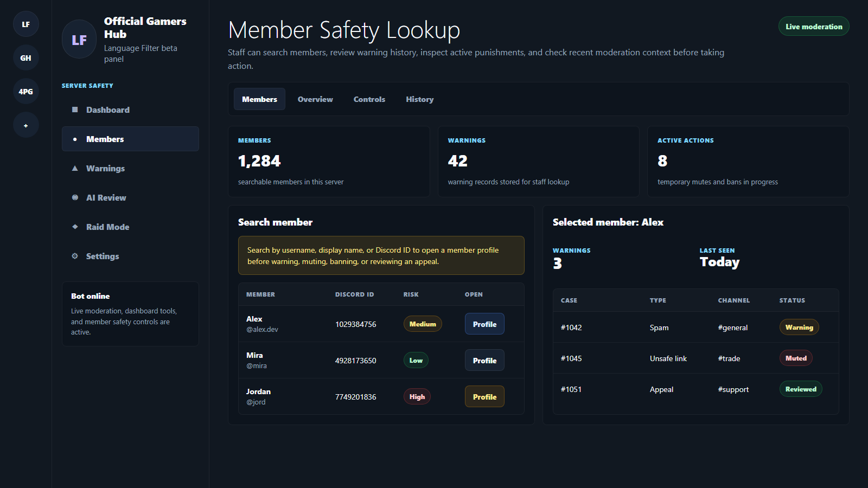Select Members in the sidebar
Screen dimensions: 868x488
coord(130,139)
